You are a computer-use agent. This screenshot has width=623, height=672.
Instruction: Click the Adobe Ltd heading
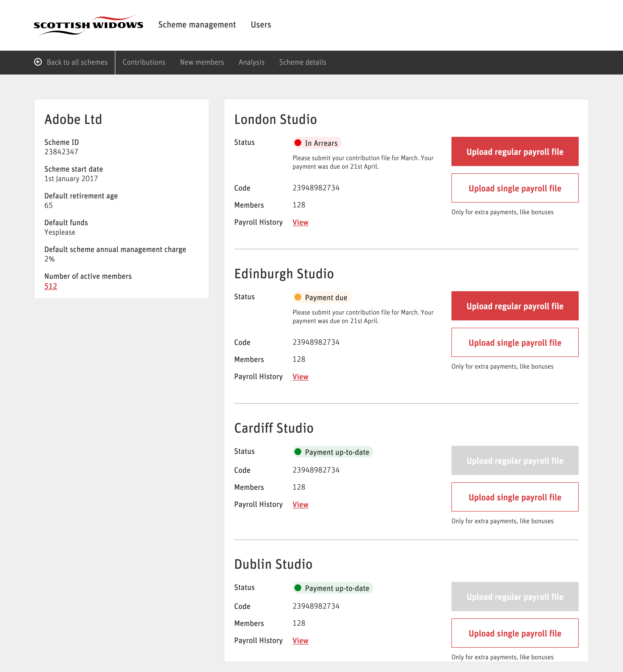(73, 119)
